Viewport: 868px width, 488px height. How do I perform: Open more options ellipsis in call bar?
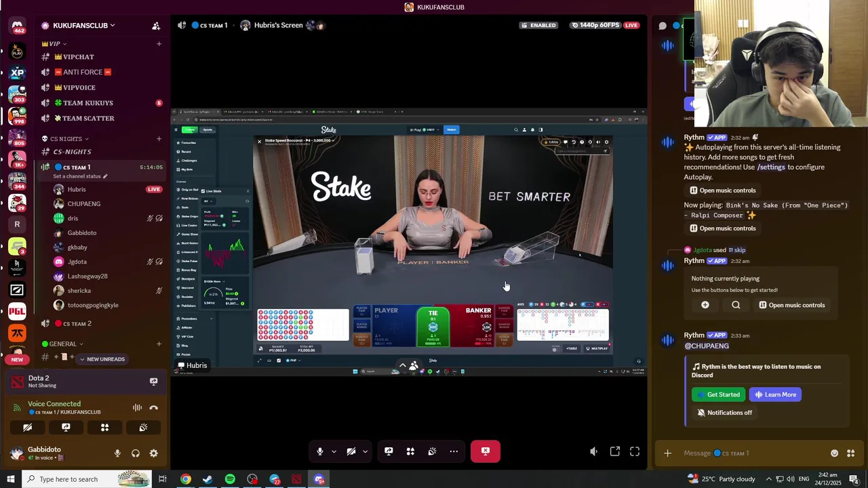coord(454,451)
